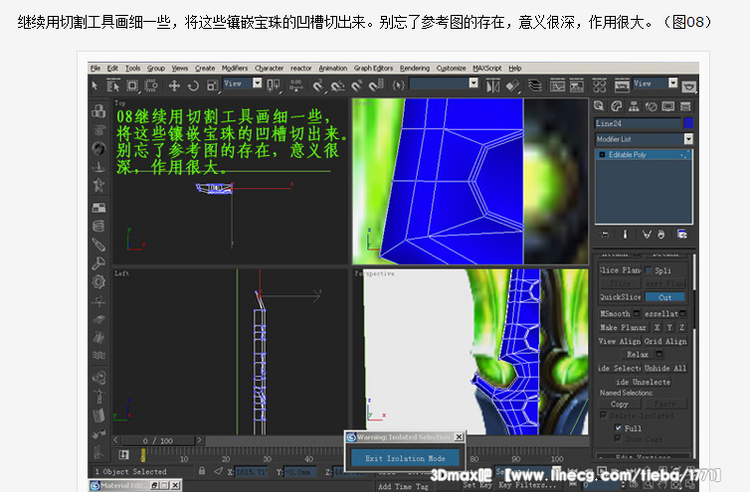Switch to the Motion command panel tab
Screen dimensions: 750x492
click(651, 106)
